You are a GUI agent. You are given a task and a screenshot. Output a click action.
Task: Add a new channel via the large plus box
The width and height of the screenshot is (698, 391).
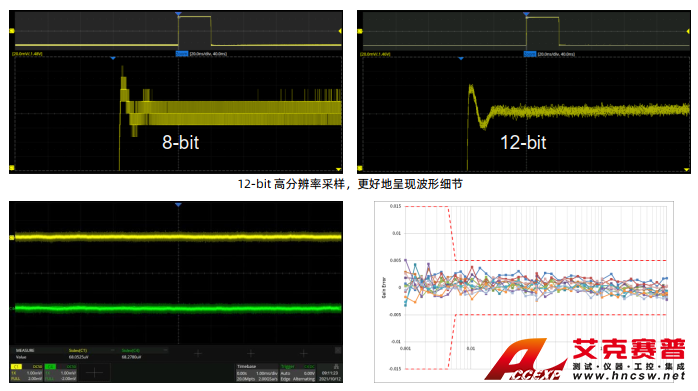click(94, 373)
